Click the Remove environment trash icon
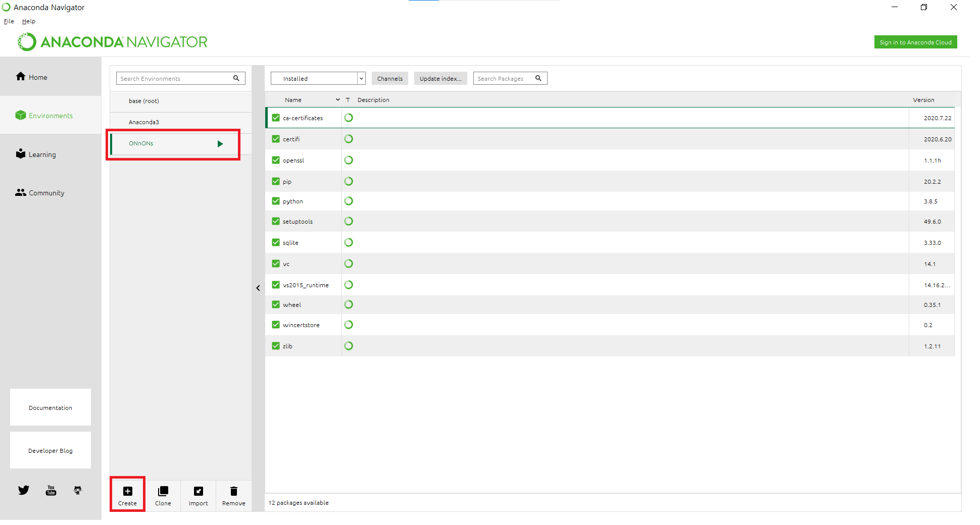Viewport: 980px width, 525px height. click(234, 491)
